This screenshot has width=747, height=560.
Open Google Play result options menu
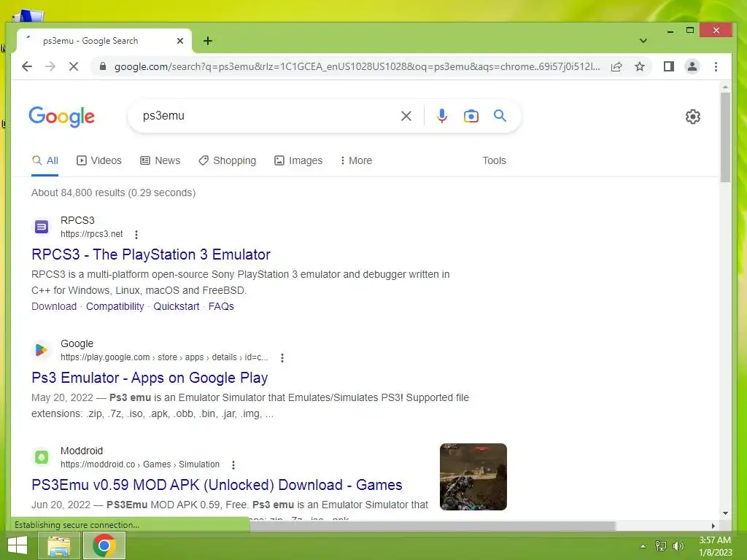pyautogui.click(x=282, y=357)
